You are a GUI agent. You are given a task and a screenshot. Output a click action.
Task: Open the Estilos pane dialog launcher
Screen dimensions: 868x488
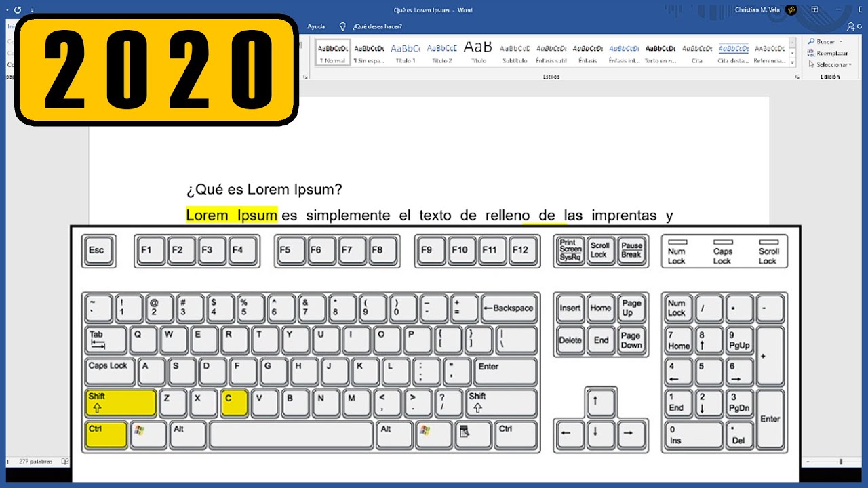coord(798,77)
